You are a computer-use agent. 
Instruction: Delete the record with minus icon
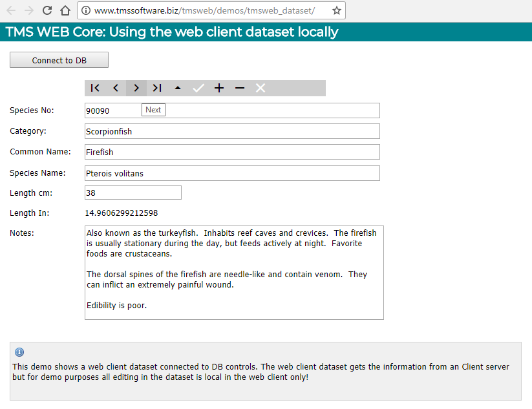[240, 88]
